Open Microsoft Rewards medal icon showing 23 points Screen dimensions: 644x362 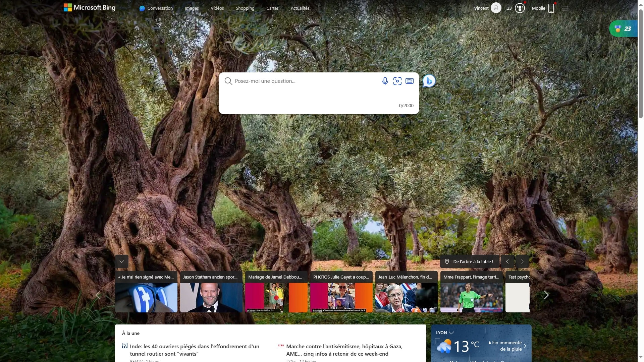tap(520, 8)
